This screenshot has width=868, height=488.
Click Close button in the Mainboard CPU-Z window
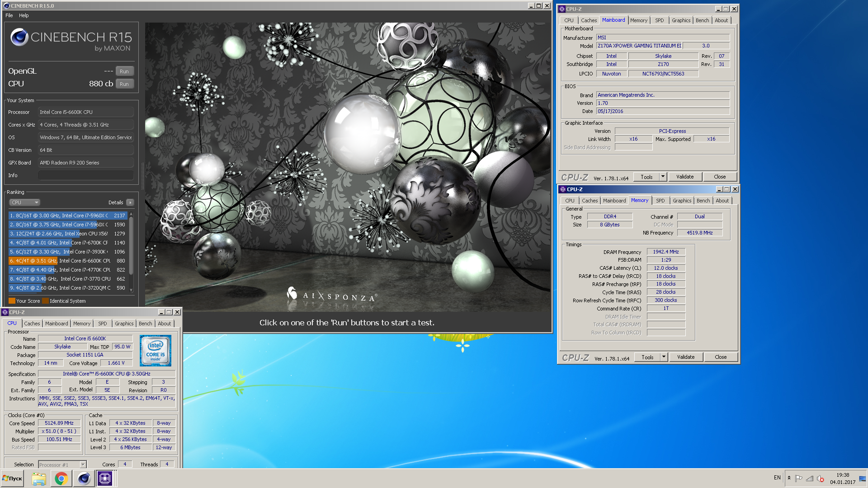click(x=720, y=177)
